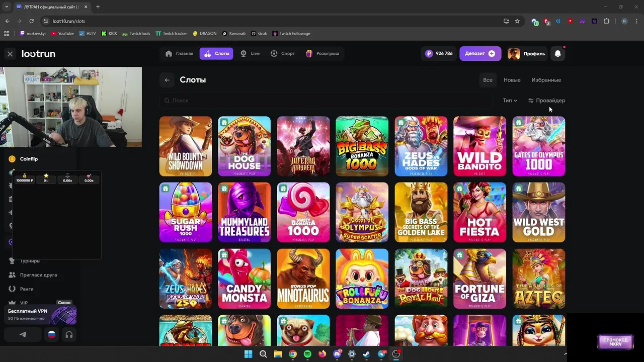The image size is (644, 362).
Task: Show Избранные slots
Action: [x=546, y=80]
